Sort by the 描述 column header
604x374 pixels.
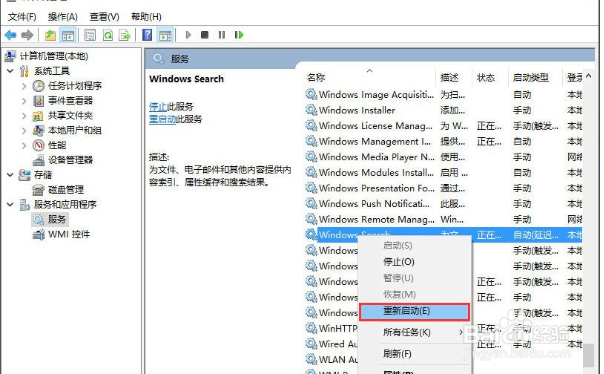click(449, 78)
